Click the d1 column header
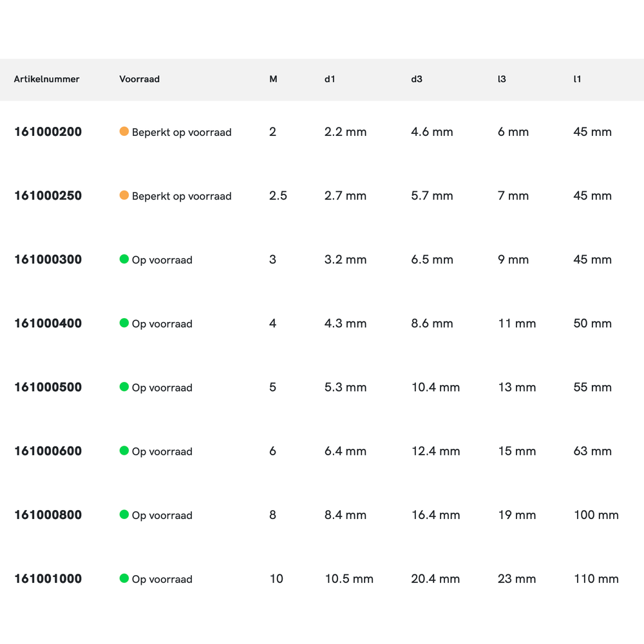Viewport: 644px width, 644px height. point(330,79)
